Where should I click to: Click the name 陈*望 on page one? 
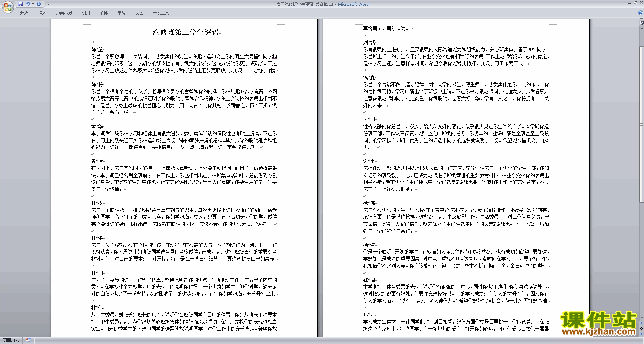pyautogui.click(x=97, y=49)
